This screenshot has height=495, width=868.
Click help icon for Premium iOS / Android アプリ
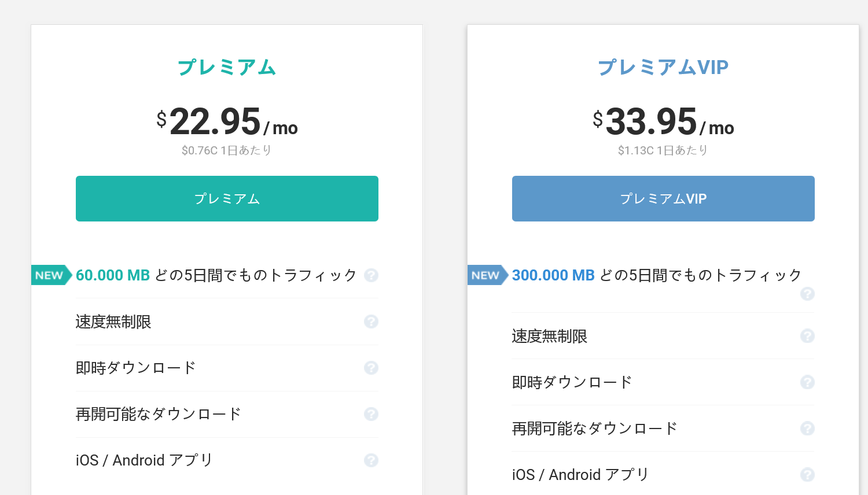(x=371, y=460)
